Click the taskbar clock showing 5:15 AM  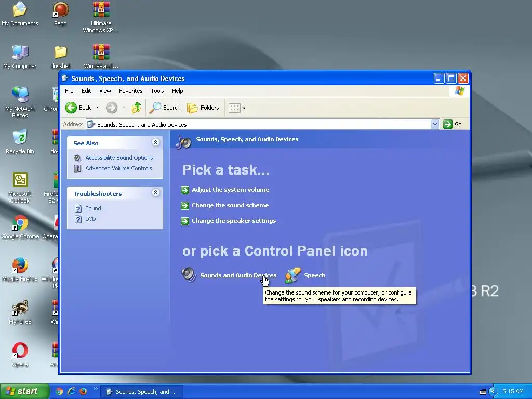[x=513, y=392]
